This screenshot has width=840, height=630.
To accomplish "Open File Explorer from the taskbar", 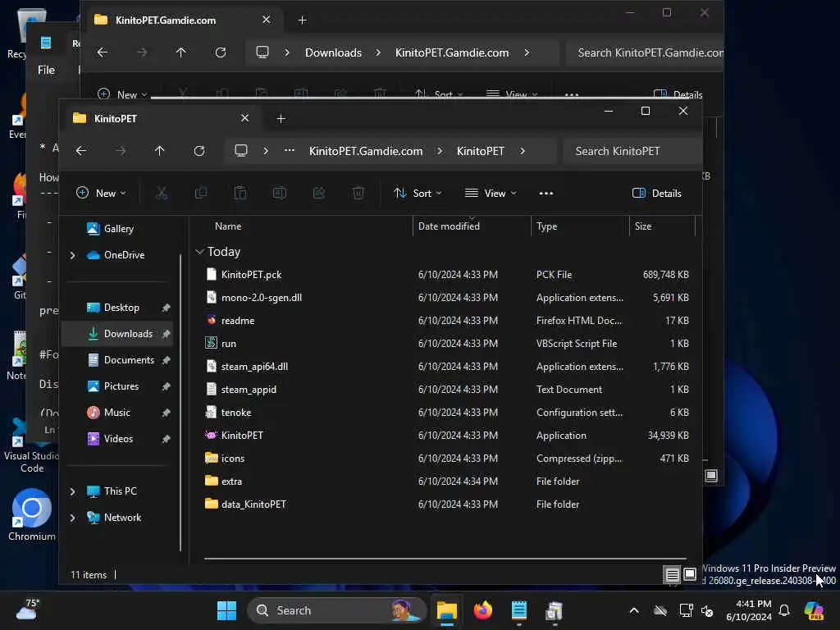I will tap(446, 610).
